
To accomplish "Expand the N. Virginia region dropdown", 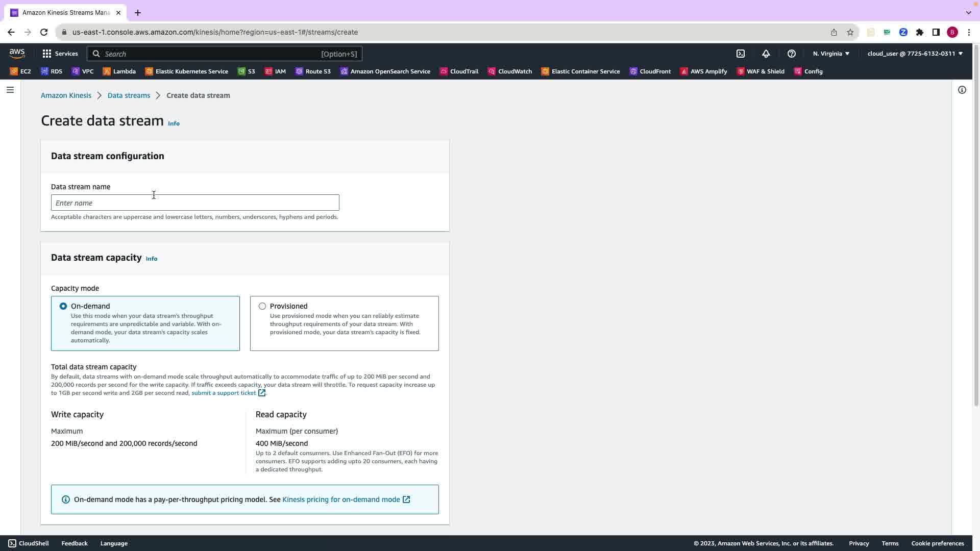I will 831,54.
